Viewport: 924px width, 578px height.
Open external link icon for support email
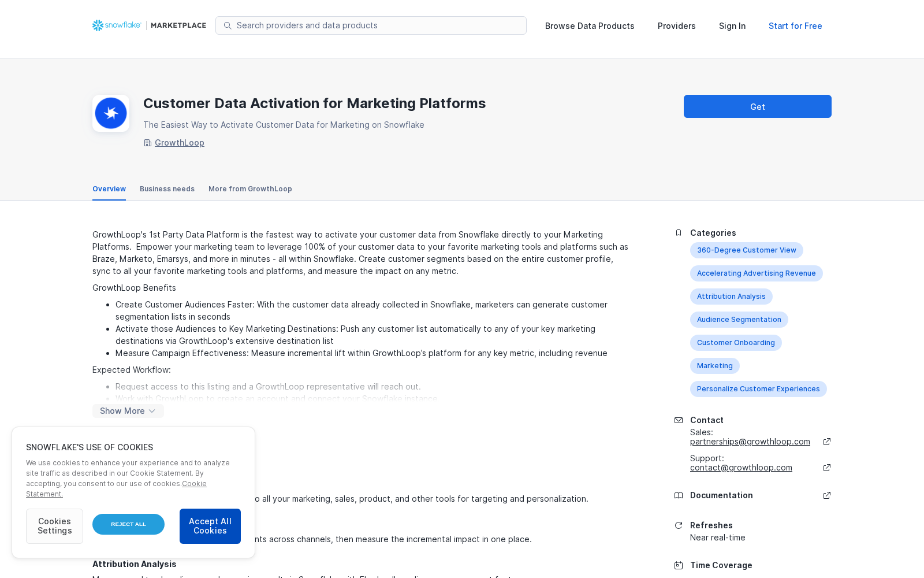coord(827,468)
